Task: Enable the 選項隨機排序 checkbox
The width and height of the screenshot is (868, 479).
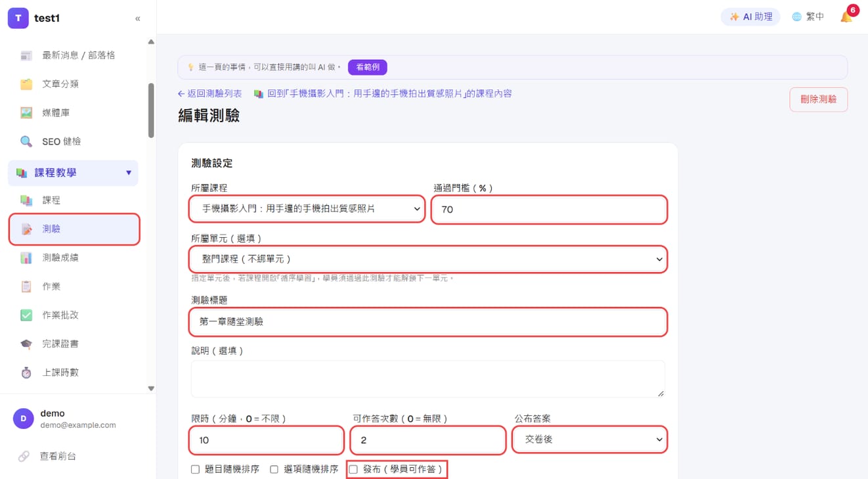Action: click(274, 469)
